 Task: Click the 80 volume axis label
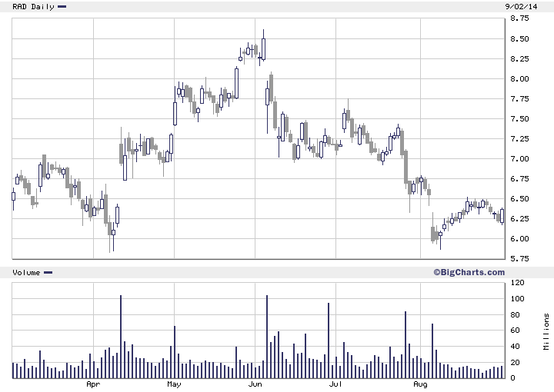coord(515,314)
